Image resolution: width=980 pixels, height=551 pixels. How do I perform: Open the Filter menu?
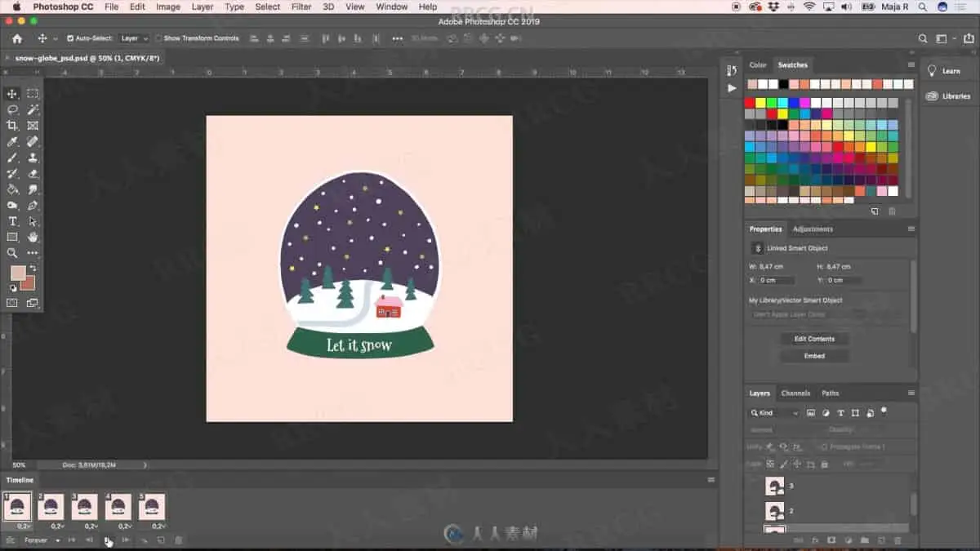[x=301, y=7]
